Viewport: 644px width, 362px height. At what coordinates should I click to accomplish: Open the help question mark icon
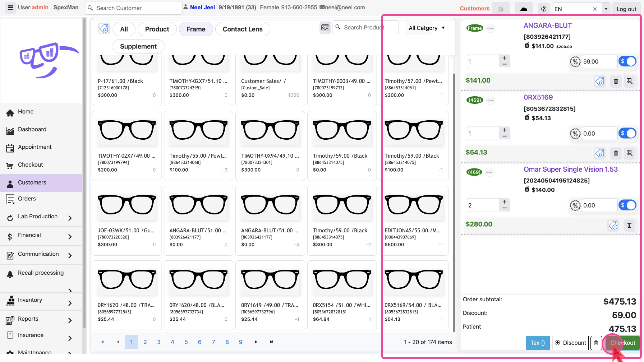543,9
